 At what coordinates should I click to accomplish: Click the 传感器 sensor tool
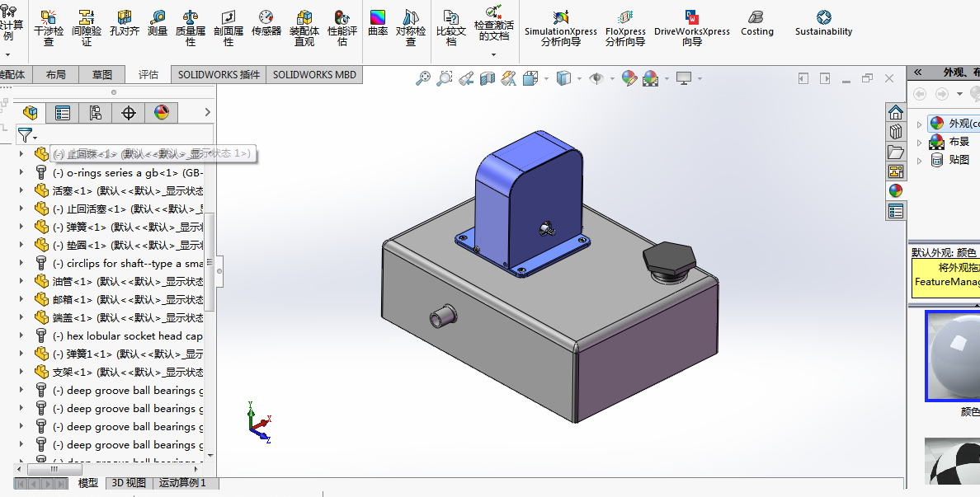pyautogui.click(x=266, y=24)
